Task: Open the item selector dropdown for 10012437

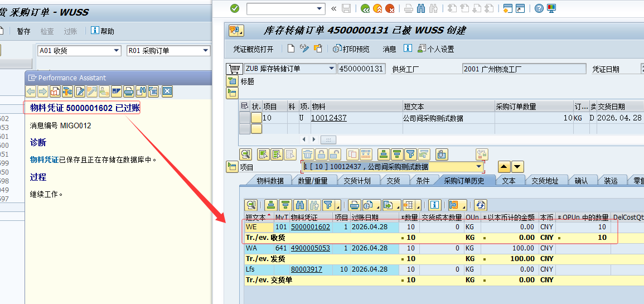Action: coord(478,167)
